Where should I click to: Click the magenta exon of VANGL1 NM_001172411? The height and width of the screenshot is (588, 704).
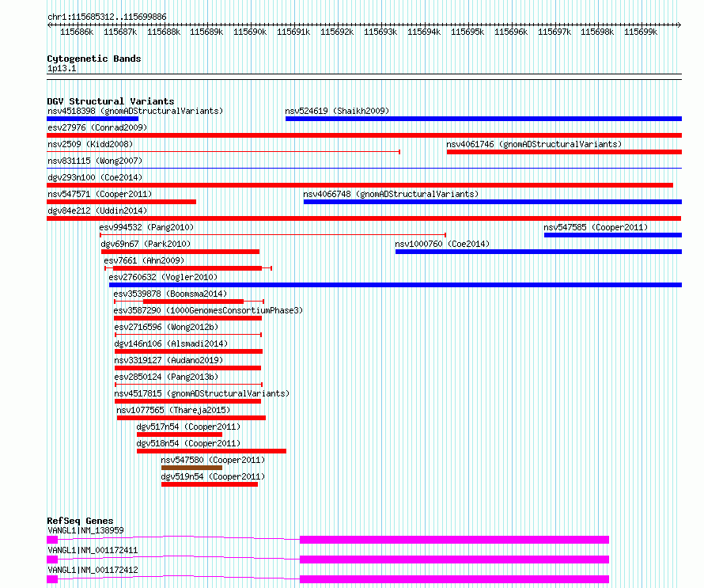tap(454, 560)
